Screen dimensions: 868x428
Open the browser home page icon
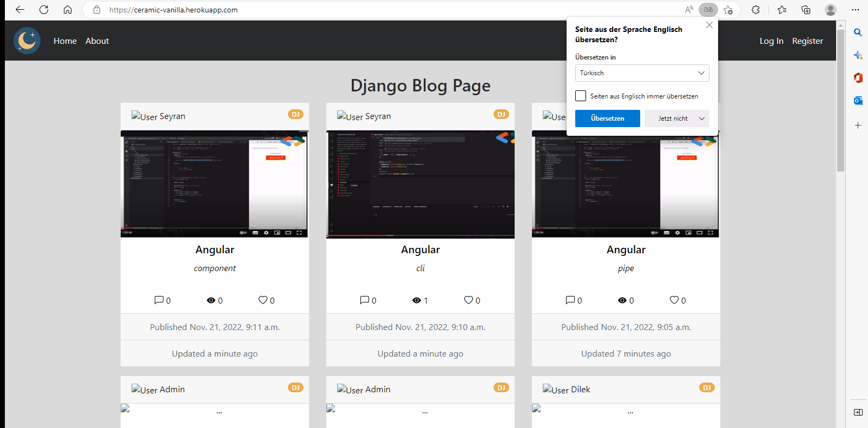click(x=68, y=10)
